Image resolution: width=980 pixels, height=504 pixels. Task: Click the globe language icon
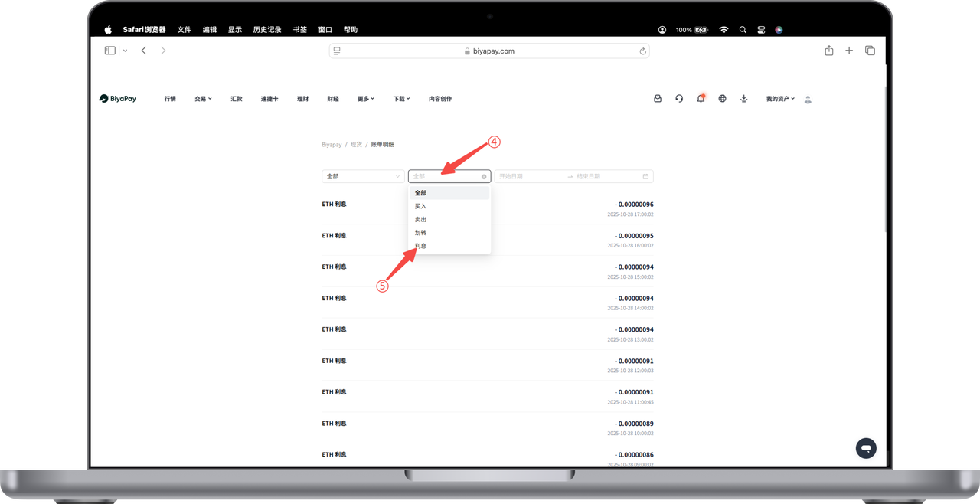pos(722,99)
